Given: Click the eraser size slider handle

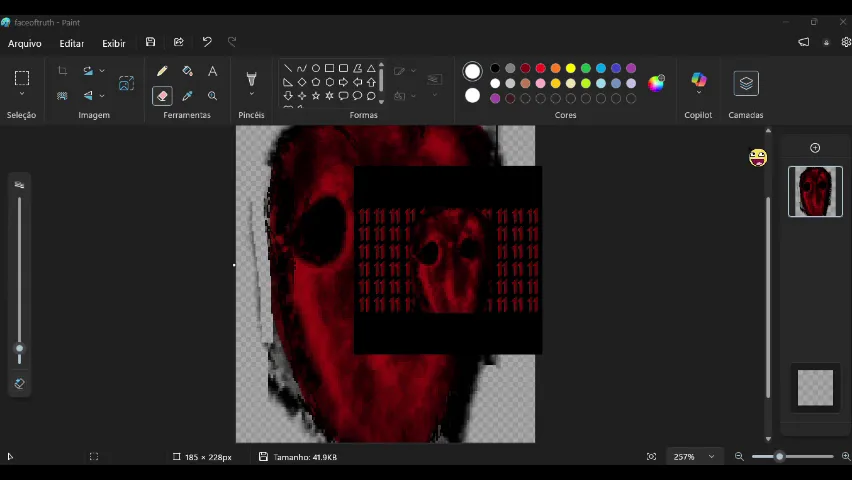Looking at the screenshot, I should point(20,348).
